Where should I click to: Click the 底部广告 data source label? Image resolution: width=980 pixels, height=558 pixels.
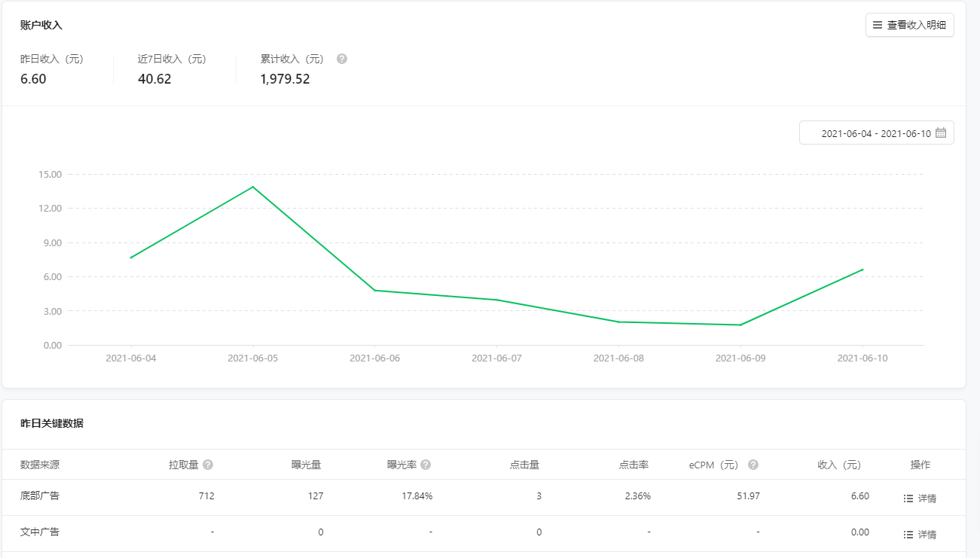[40, 495]
